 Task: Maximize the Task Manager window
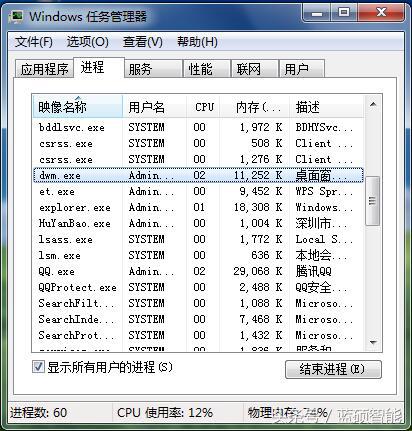pos(344,13)
